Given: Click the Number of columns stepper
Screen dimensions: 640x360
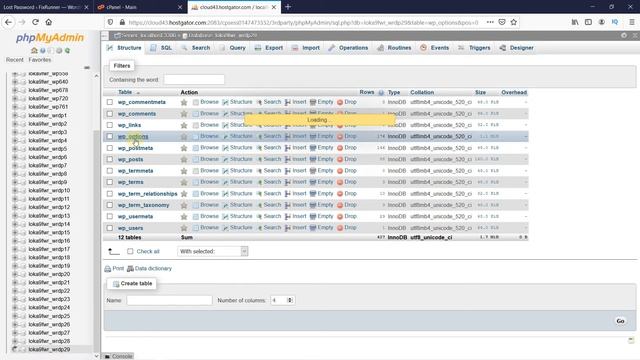Looking at the screenshot, I should click(x=290, y=300).
